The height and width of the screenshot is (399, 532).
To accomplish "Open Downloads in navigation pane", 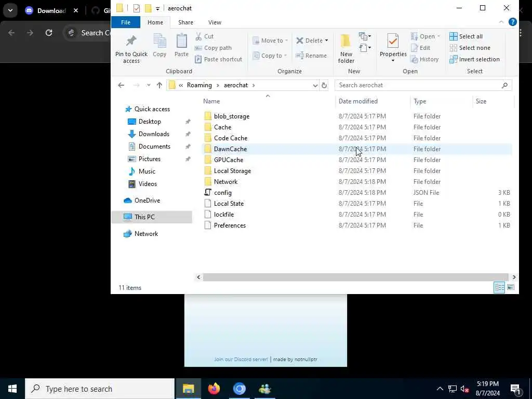I will 154,134.
